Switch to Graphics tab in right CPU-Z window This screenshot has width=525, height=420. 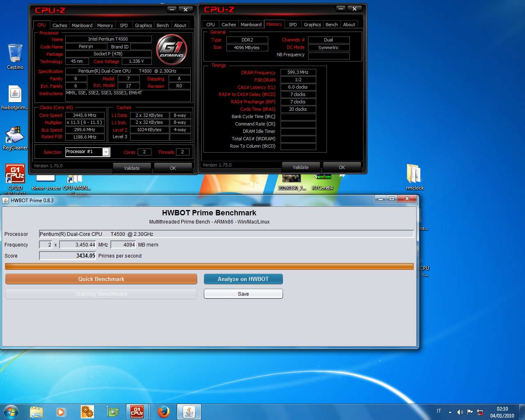pyautogui.click(x=313, y=25)
